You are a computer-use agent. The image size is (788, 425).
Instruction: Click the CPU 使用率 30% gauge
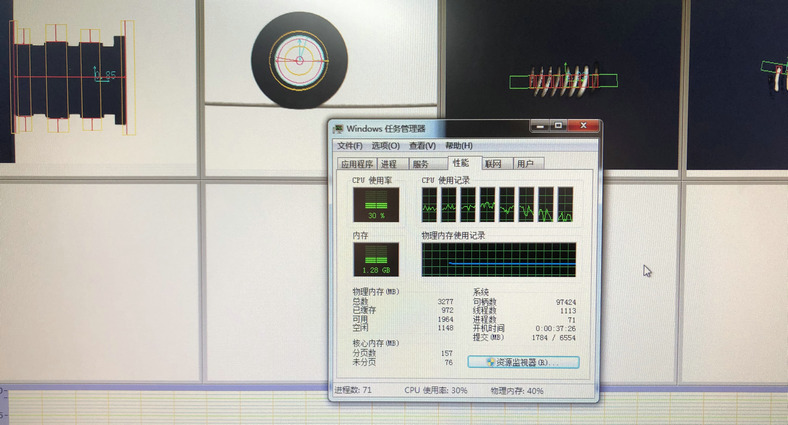(376, 204)
